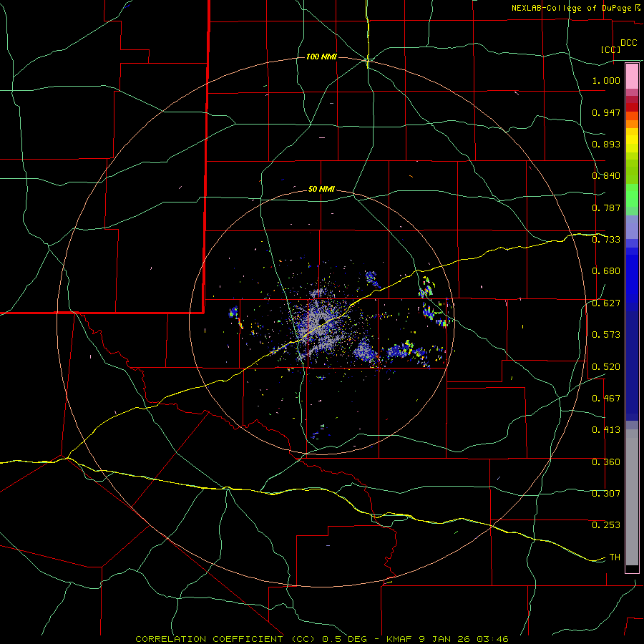Click the KMAF radar site dot at the map center
The image size is (644, 644).
[x=321, y=321]
